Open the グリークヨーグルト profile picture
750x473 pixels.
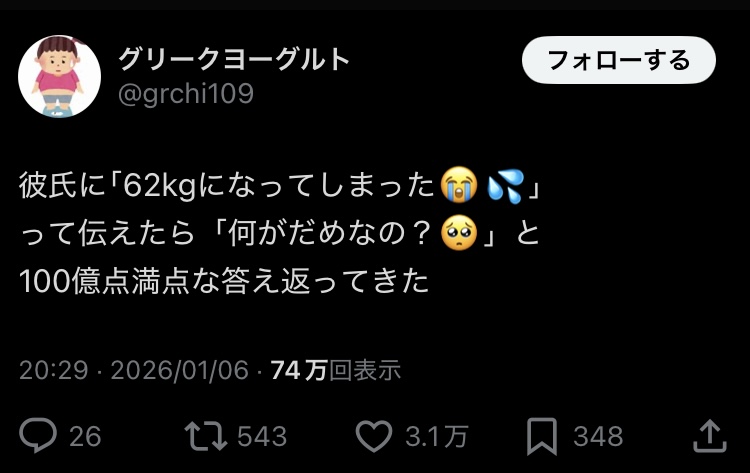[59, 76]
